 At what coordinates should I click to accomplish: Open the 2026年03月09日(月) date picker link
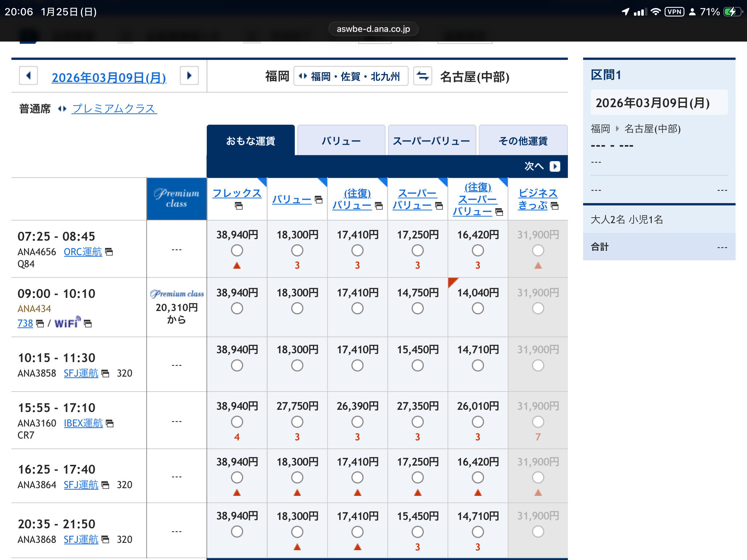[109, 78]
